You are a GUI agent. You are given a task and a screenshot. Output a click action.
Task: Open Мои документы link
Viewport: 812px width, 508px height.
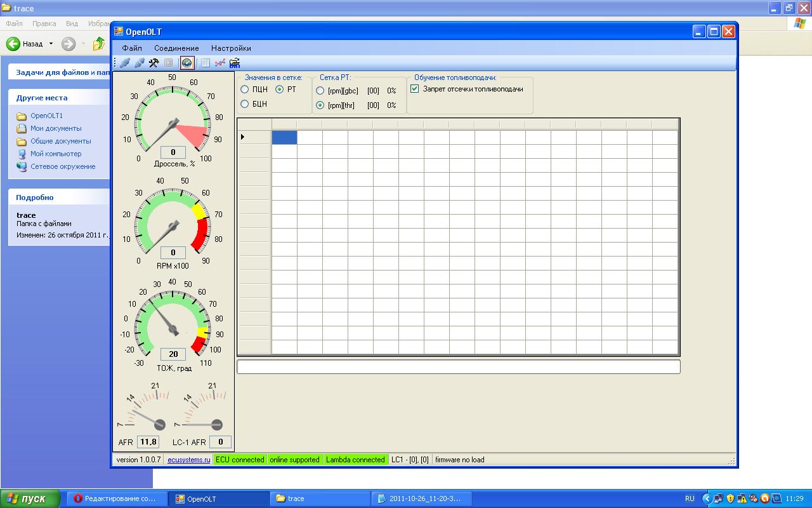click(56, 128)
